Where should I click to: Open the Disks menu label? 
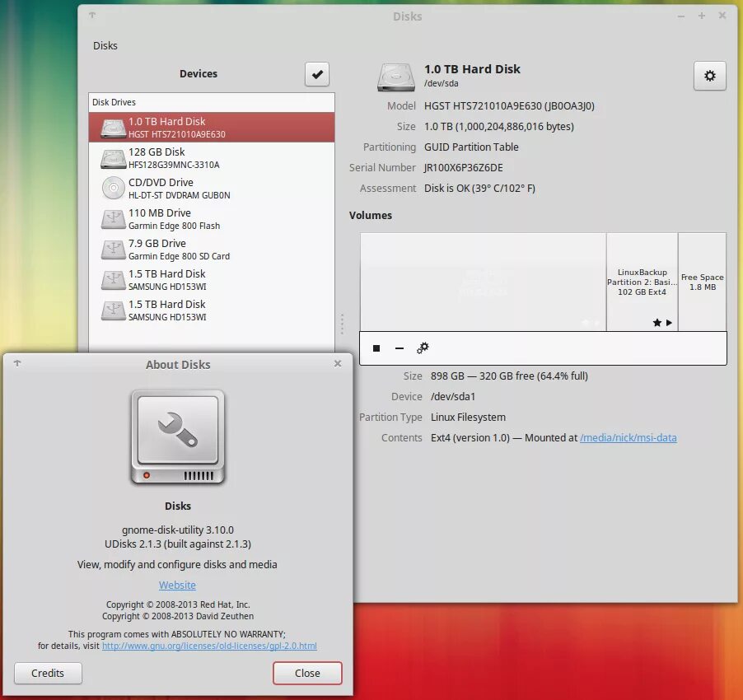(x=105, y=45)
